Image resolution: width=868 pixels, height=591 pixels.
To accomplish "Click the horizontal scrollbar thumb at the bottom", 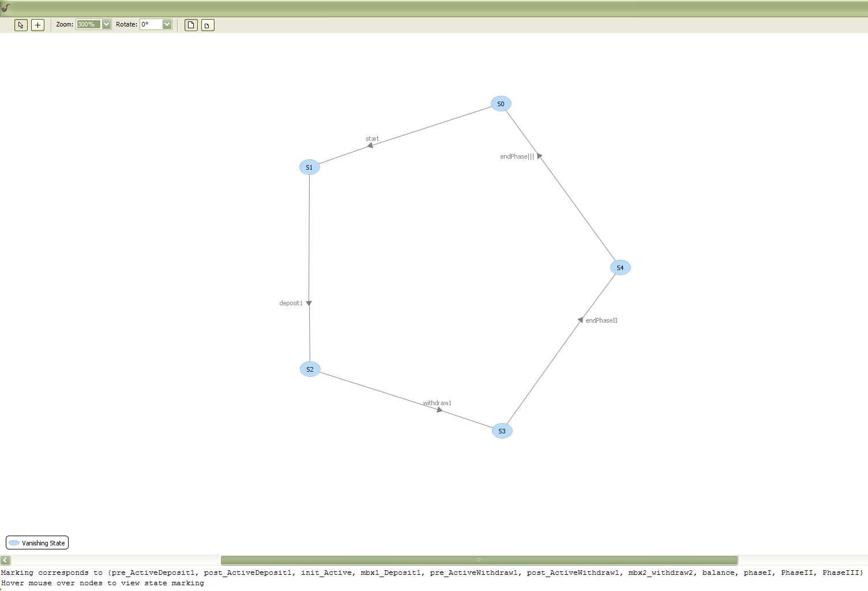I will point(479,560).
